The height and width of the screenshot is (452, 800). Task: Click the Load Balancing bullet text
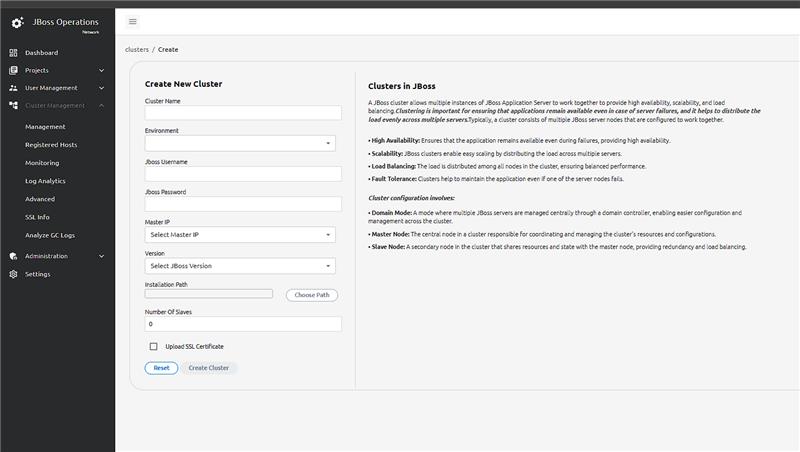(507, 166)
